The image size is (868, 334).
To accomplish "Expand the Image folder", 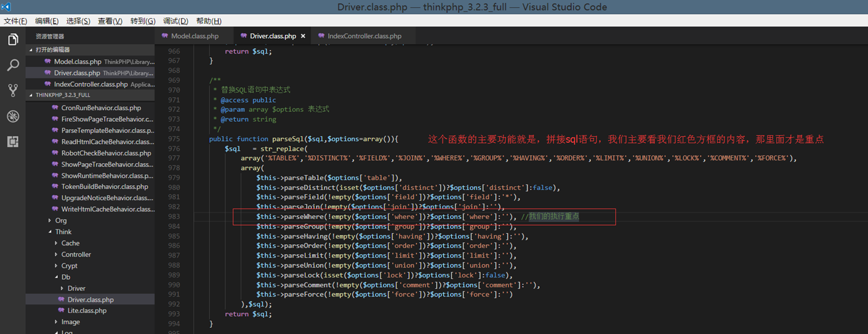I will [x=70, y=322].
